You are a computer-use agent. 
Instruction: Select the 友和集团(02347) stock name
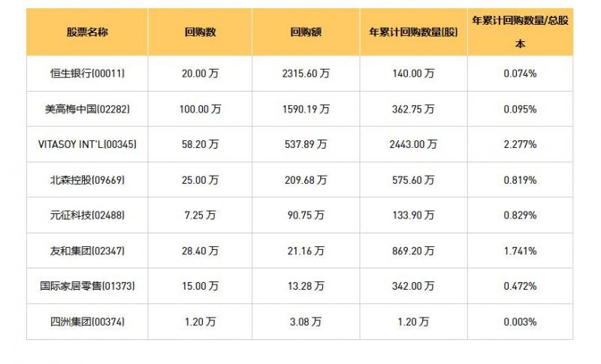tap(87, 251)
